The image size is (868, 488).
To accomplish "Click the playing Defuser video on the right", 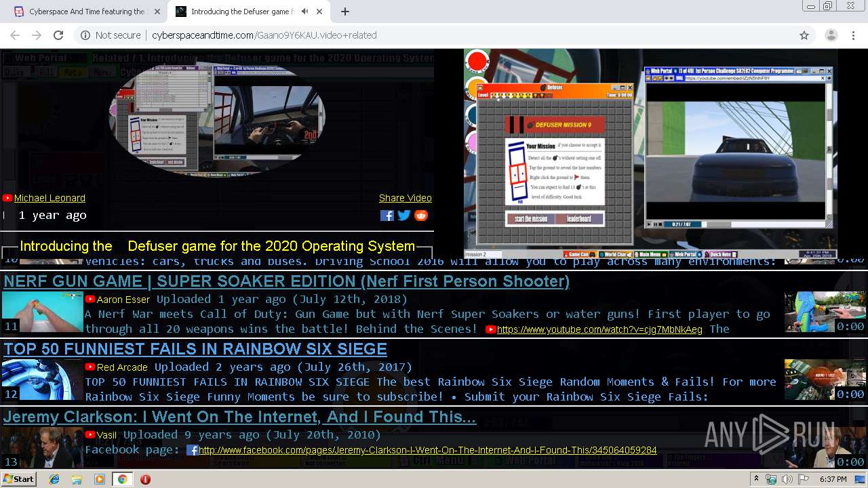I will point(650,154).
